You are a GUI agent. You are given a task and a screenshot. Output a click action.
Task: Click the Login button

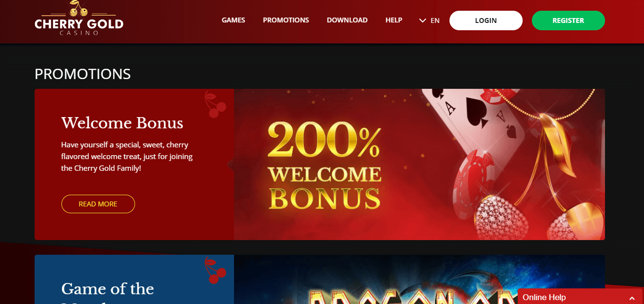486,20
